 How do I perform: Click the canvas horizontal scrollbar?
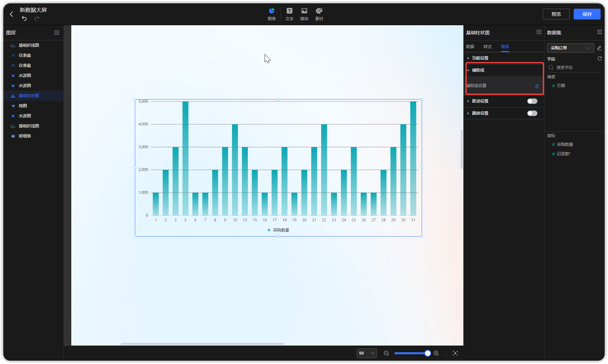pyautogui.click(x=202, y=344)
